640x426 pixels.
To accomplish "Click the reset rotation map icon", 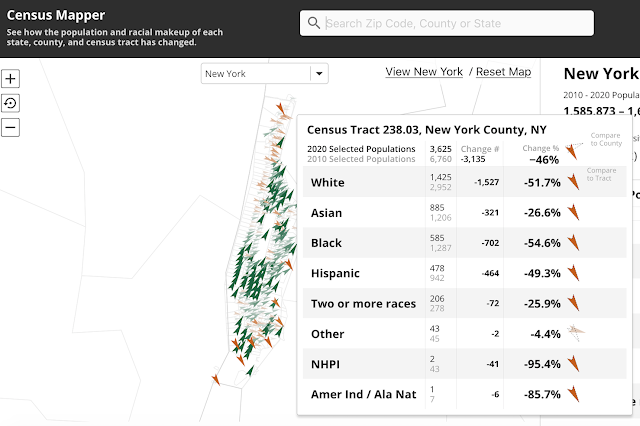I will [11, 103].
